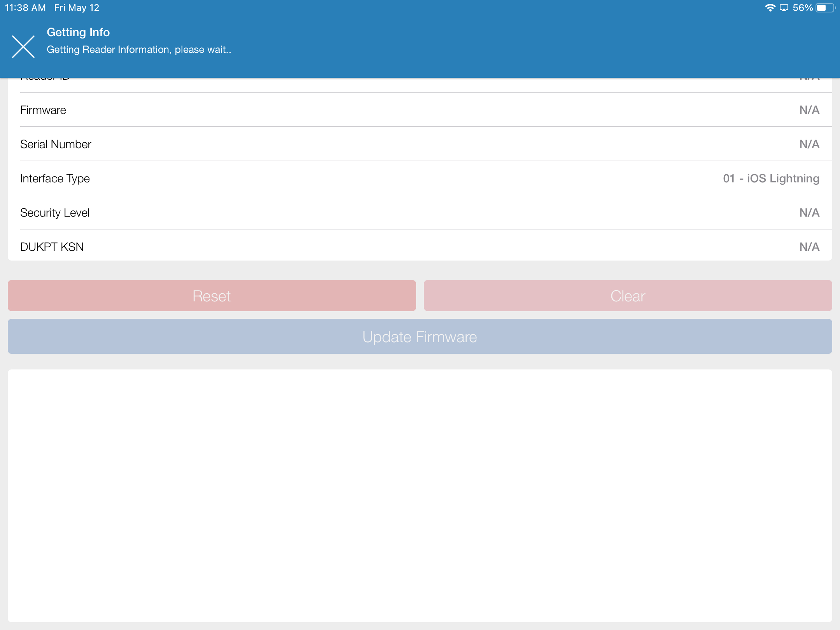Tap the Reset button

pos(212,296)
